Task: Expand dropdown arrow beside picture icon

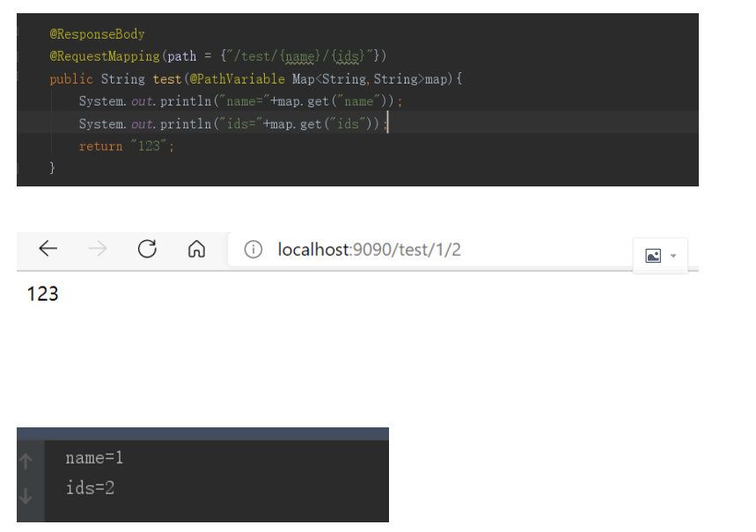Action: pos(673,256)
